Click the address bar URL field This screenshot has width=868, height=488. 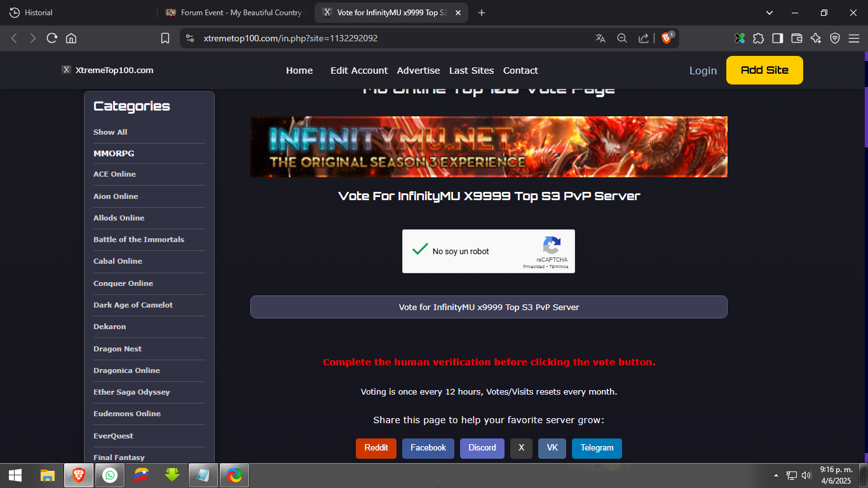click(394, 38)
